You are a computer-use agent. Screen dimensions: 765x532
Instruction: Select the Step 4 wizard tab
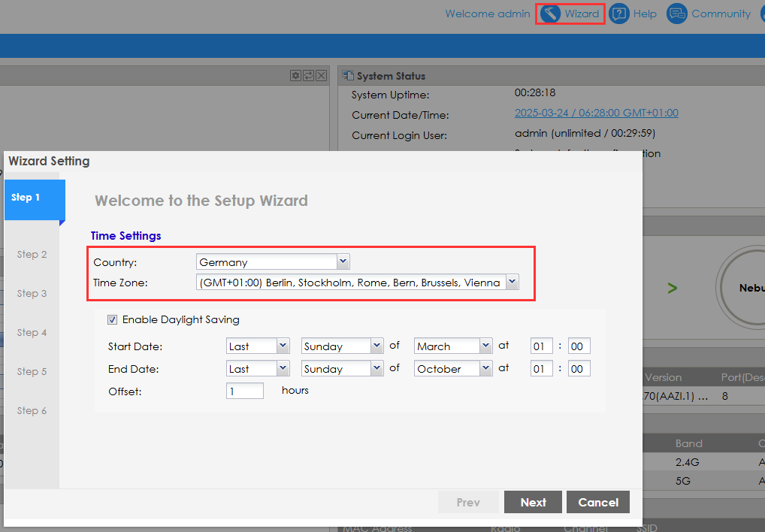coord(32,332)
